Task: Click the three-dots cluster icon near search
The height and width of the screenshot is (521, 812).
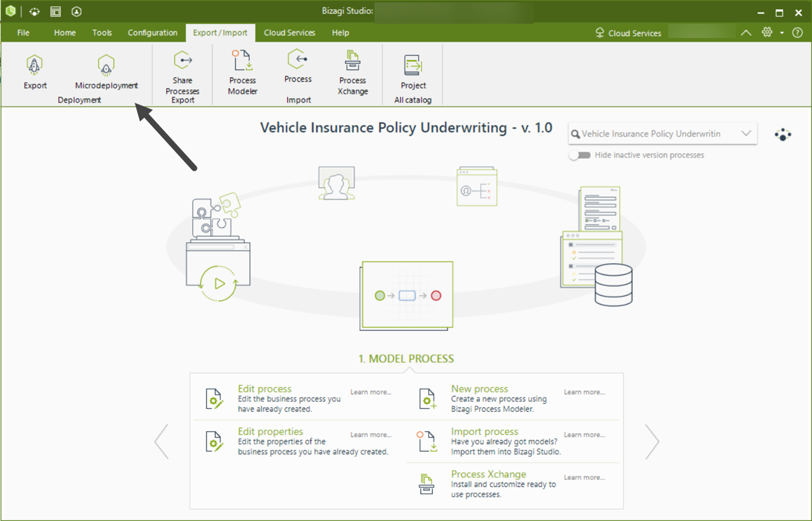Action: [x=783, y=134]
